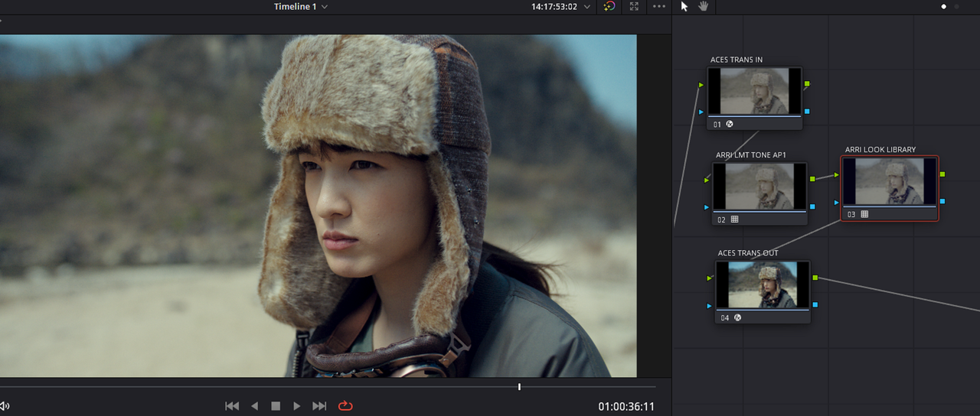This screenshot has width=980, height=416.
Task: Click the ARRI LMT TONE AP1 label
Action: [x=751, y=155]
